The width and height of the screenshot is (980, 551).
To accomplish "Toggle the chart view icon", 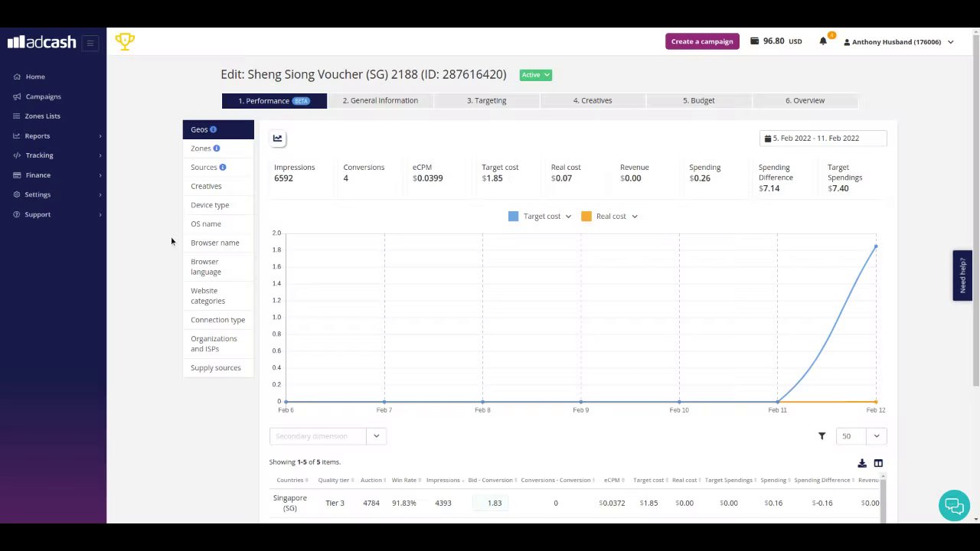I will click(277, 139).
